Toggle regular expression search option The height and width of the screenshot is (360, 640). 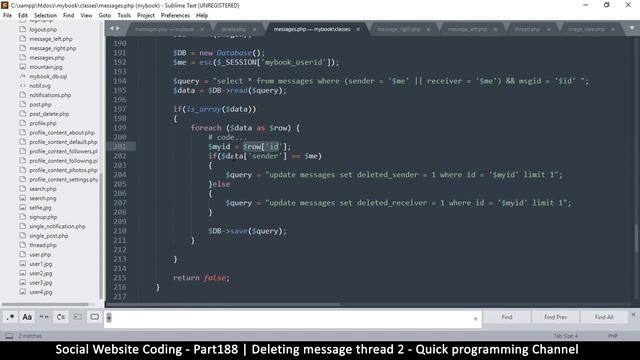(11, 317)
